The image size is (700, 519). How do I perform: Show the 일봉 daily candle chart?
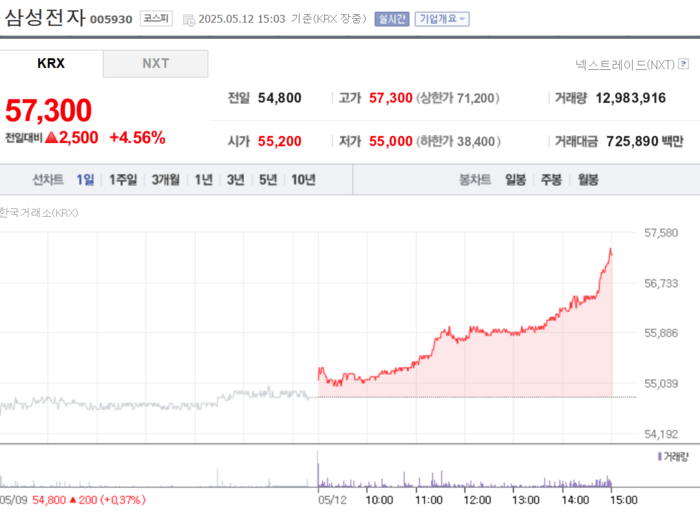tap(515, 180)
